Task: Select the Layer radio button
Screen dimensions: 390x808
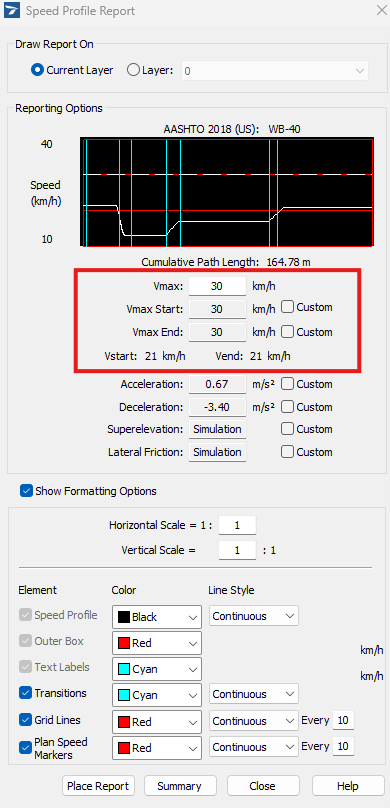Action: (x=133, y=71)
